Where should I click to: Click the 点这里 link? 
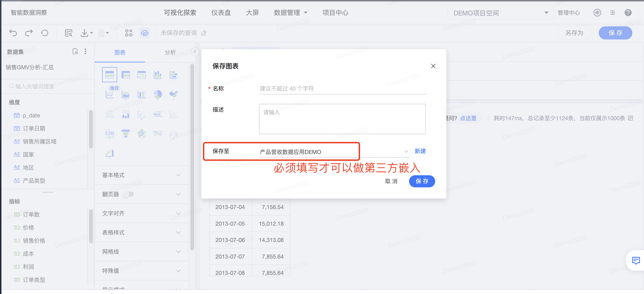pyautogui.click(x=468, y=118)
